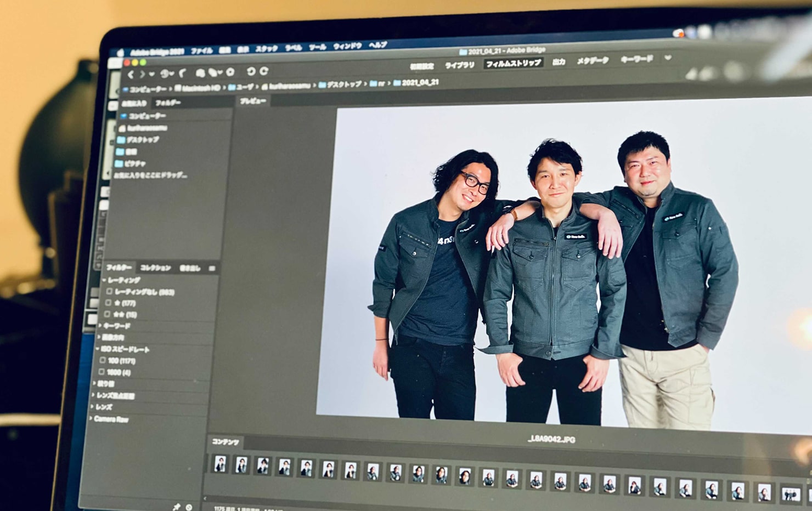812x511 pixels.
Task: Rotate image clockwise
Action: (x=264, y=71)
